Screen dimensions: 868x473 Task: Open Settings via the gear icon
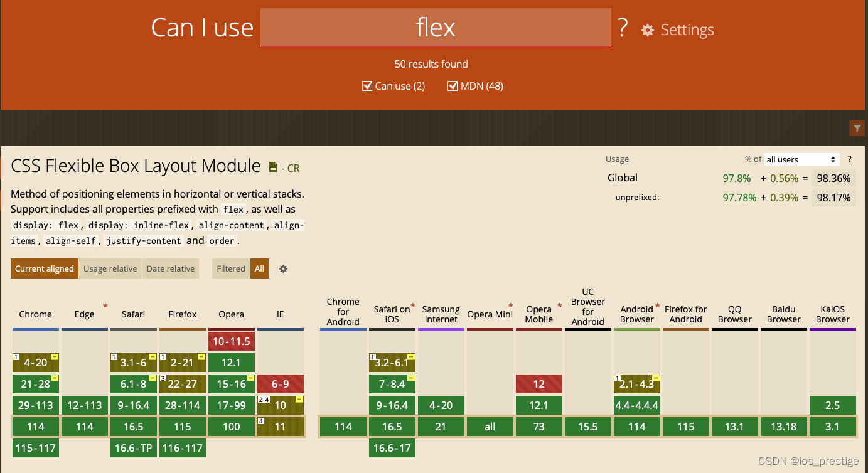(648, 30)
